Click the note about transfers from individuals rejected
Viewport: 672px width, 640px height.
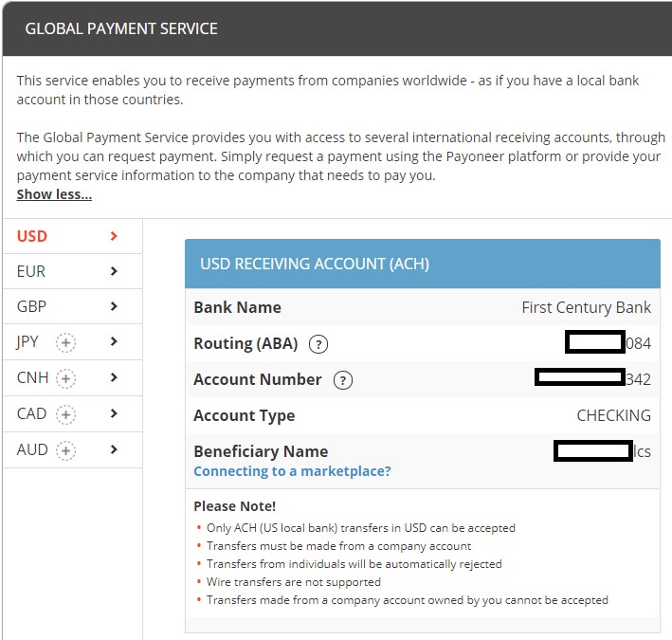click(354, 564)
